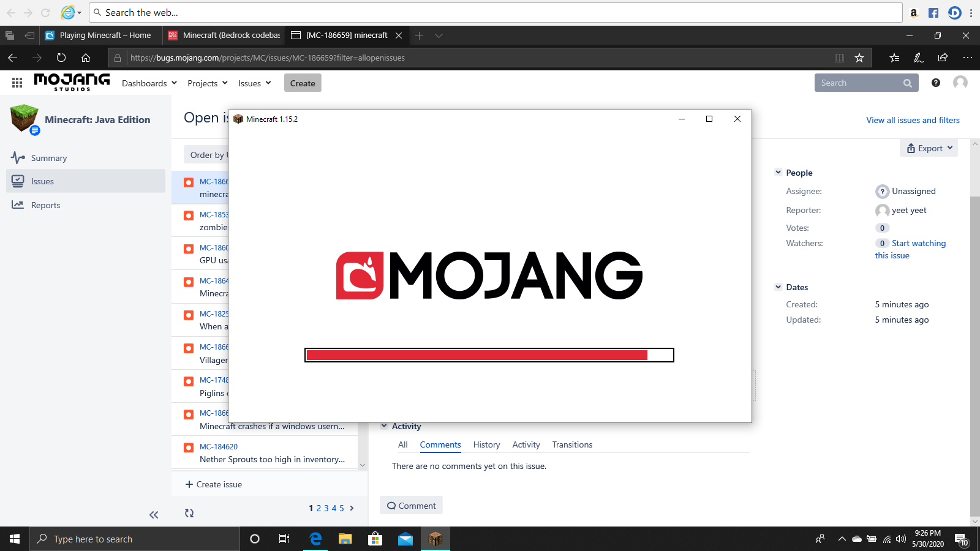Open a new browser tab

click(x=419, y=36)
